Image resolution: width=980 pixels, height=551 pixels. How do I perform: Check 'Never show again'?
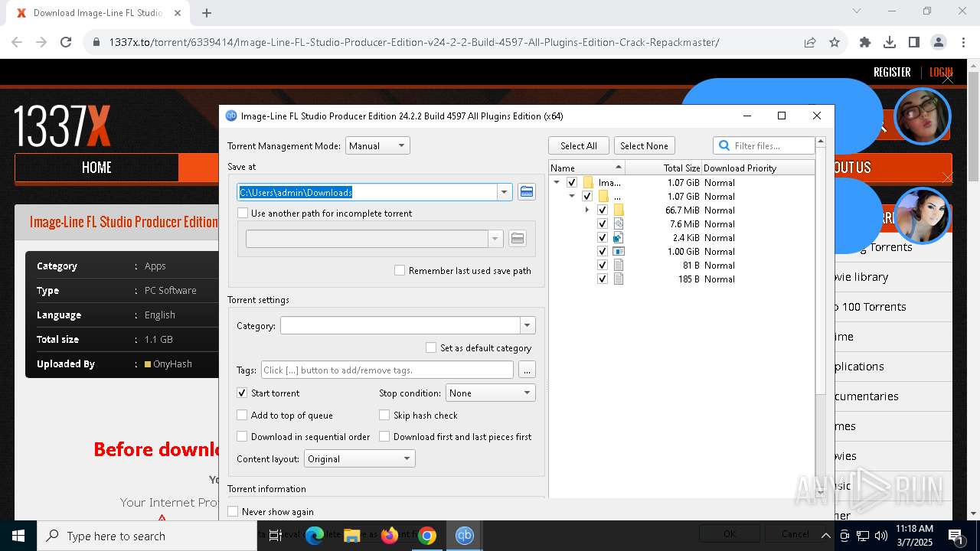tap(233, 511)
